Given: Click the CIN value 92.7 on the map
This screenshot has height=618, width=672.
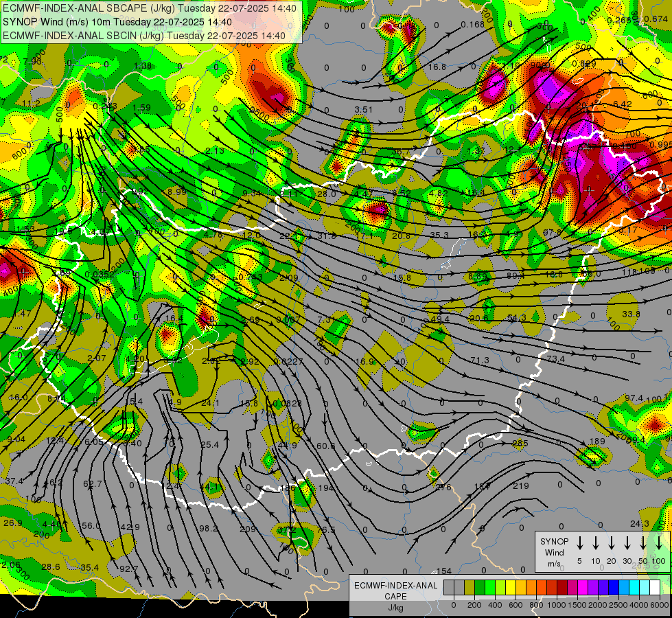Looking at the screenshot, I should 128,569.
